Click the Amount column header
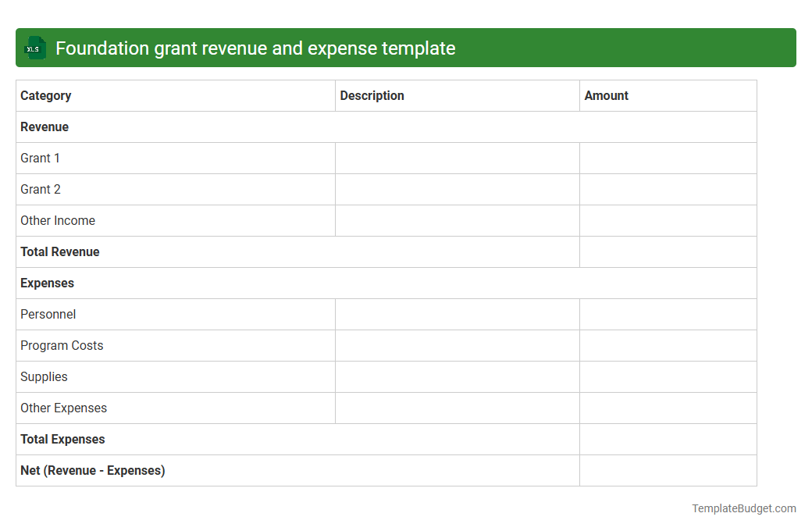This screenshot has height=531, width=812. tap(607, 95)
